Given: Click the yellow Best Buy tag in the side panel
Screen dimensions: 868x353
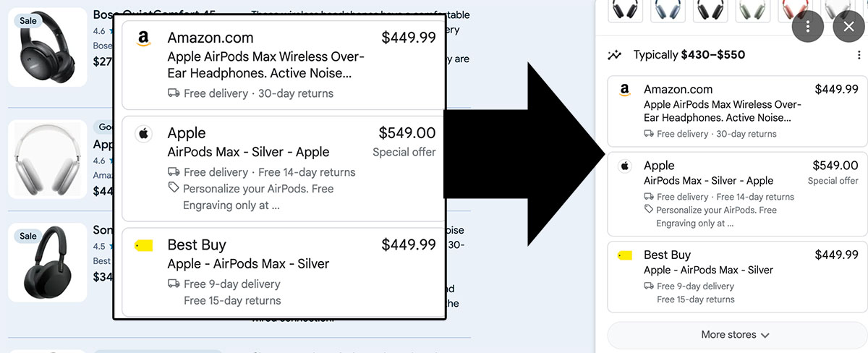Looking at the screenshot, I should pos(625,255).
